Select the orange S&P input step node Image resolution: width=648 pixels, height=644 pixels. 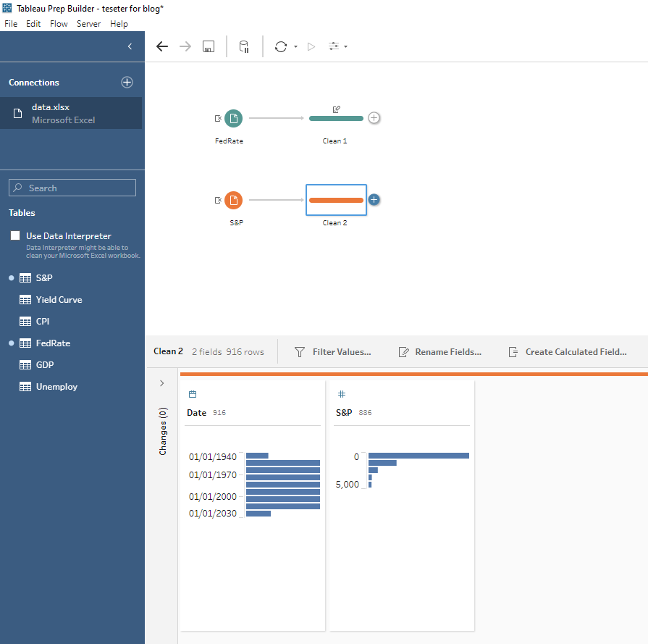point(233,200)
